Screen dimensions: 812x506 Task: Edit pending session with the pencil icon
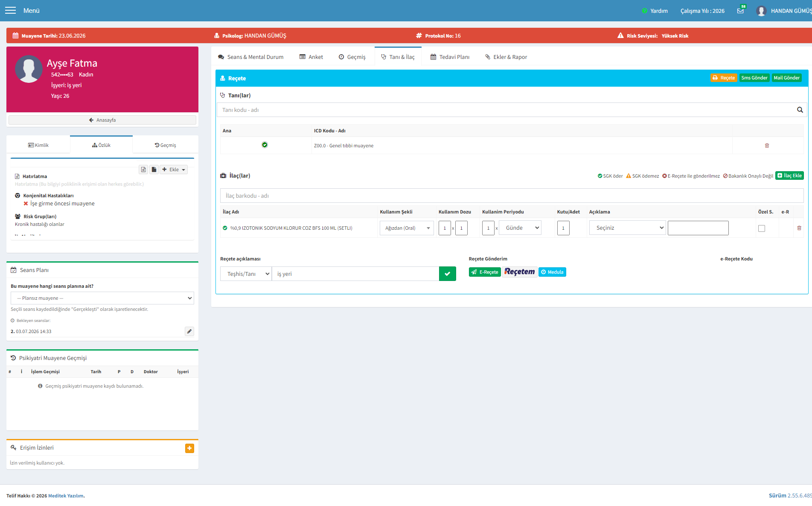click(189, 331)
